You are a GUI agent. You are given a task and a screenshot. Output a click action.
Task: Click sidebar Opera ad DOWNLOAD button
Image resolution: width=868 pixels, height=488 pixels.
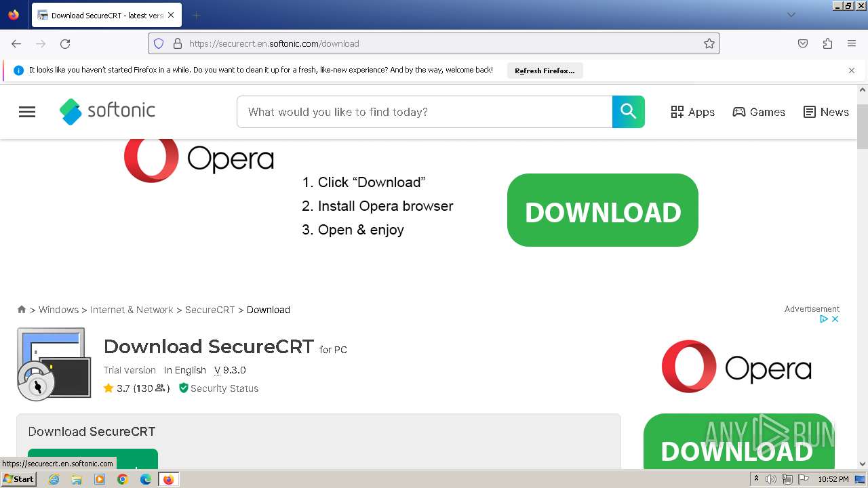tap(738, 441)
